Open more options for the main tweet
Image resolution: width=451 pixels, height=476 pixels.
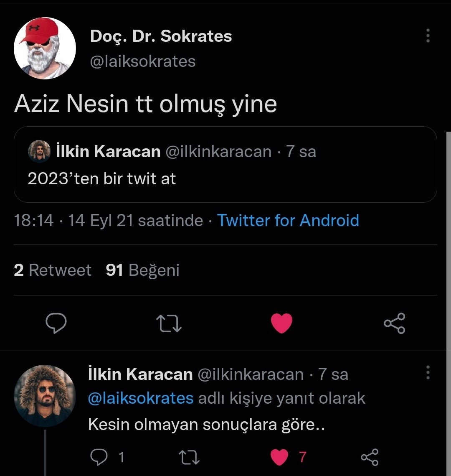(x=428, y=36)
